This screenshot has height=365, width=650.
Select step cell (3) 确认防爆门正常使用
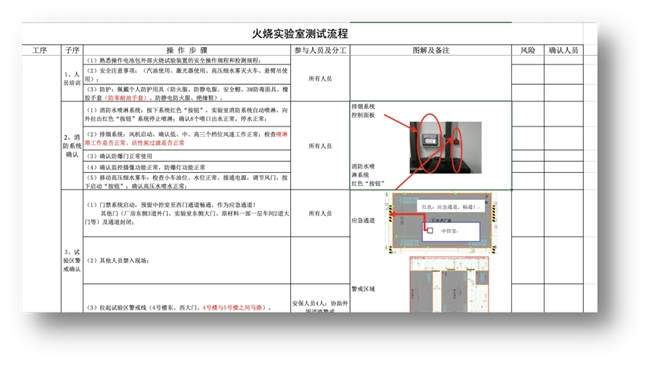[187, 156]
